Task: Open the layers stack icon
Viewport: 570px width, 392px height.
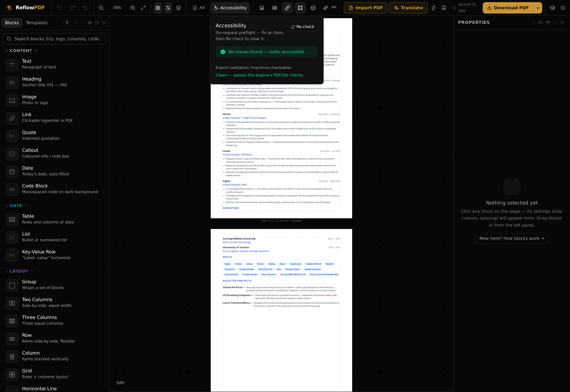Action: (179, 8)
